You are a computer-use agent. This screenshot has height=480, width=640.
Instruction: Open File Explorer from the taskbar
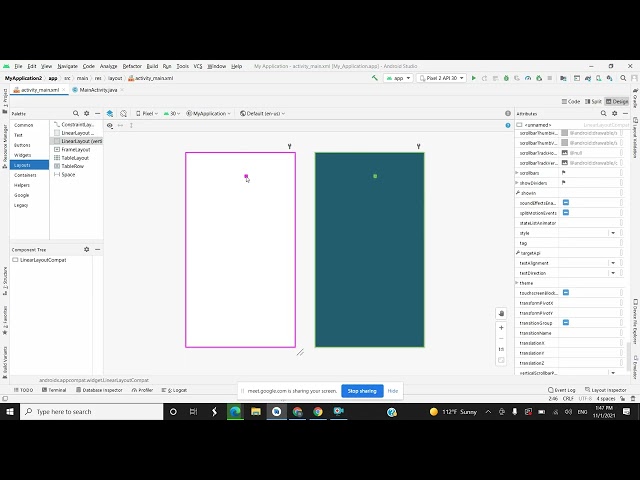[x=256, y=411]
